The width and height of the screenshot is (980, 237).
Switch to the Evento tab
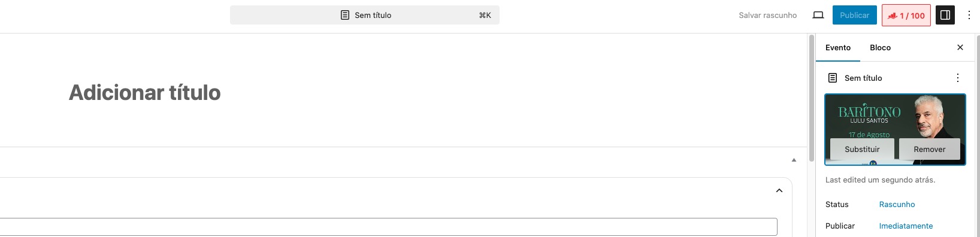pos(838,47)
